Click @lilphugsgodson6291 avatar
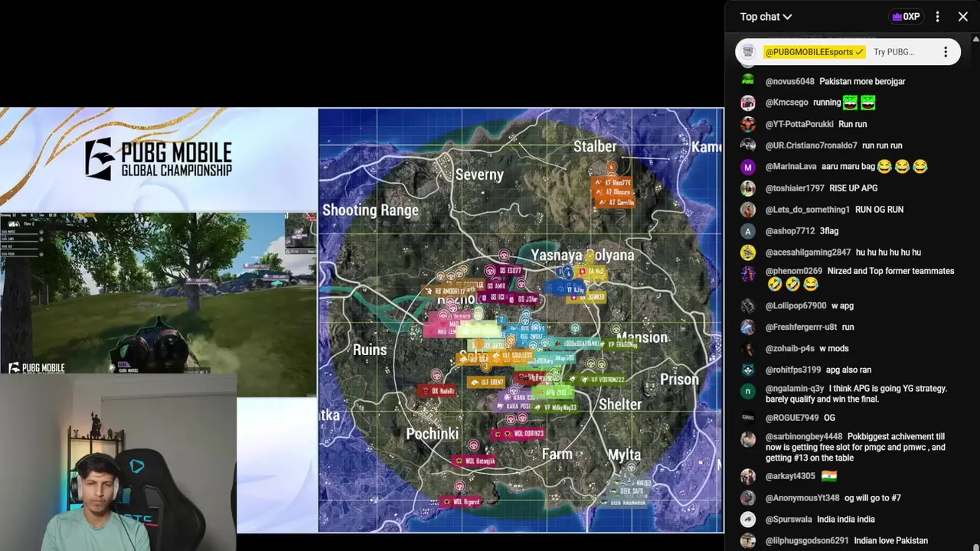Viewport: 980px width, 551px height. click(748, 541)
